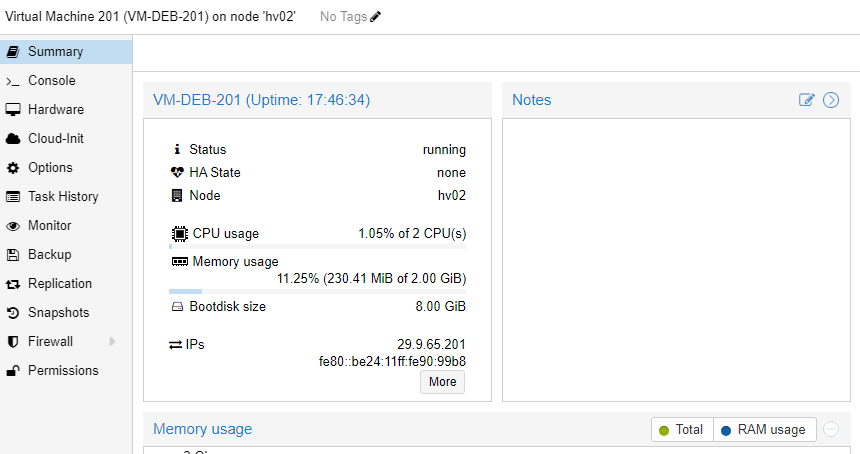Open the Console terminal icon
The width and height of the screenshot is (860, 454).
[13, 81]
